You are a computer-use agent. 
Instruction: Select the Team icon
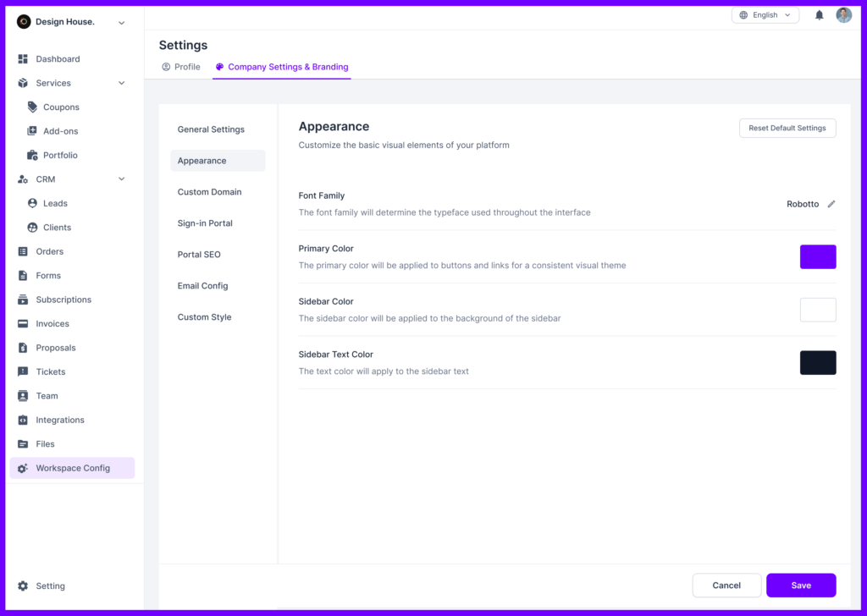coord(24,395)
